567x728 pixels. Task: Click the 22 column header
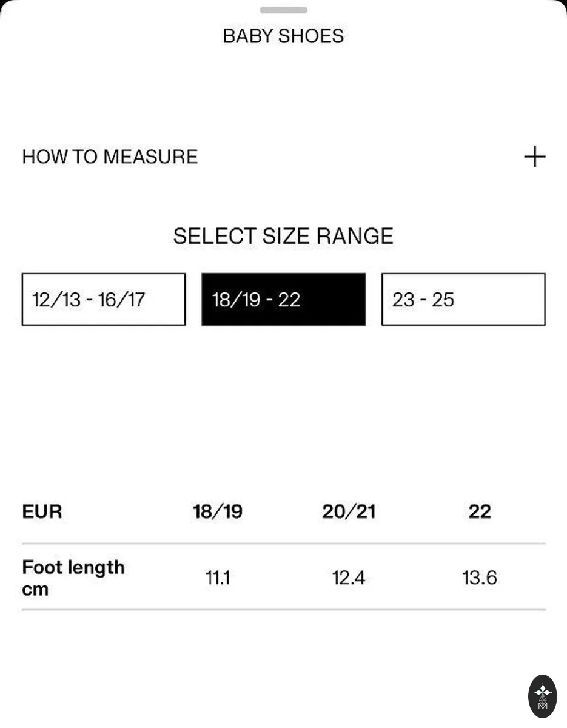pos(480,511)
